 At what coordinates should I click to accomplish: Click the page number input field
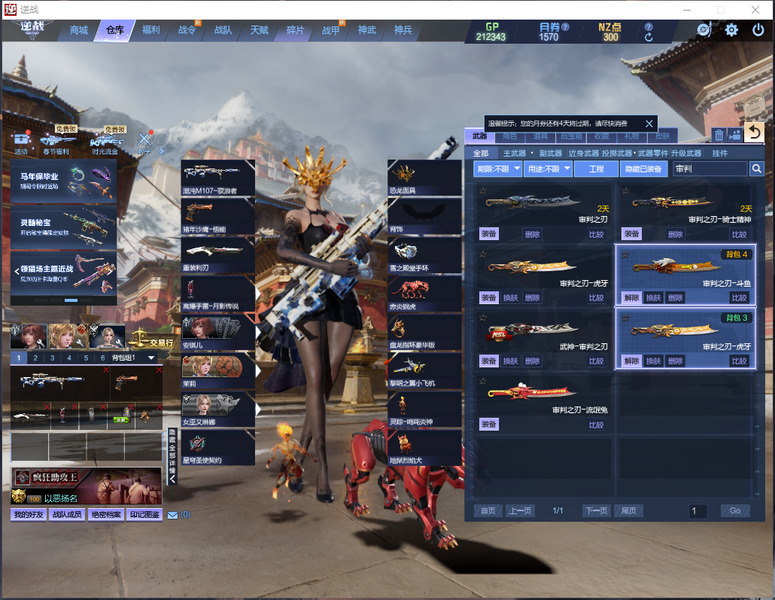(697, 511)
